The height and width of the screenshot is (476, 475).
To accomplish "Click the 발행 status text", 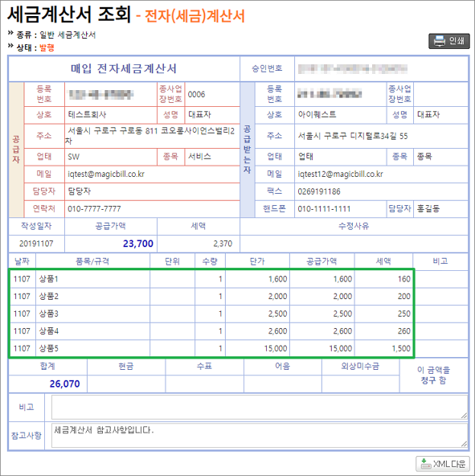I will click(x=47, y=47).
